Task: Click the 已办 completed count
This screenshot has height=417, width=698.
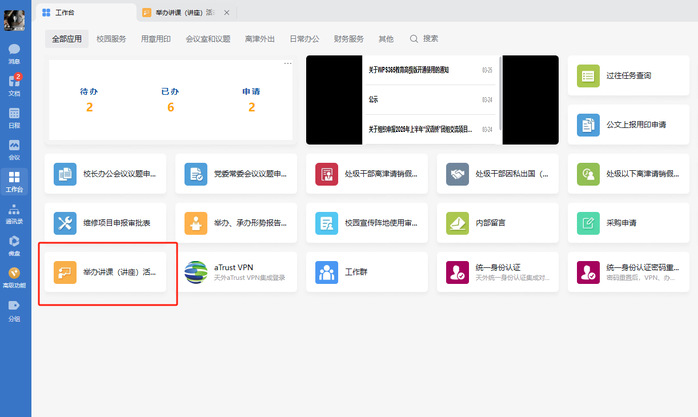Action: click(170, 107)
